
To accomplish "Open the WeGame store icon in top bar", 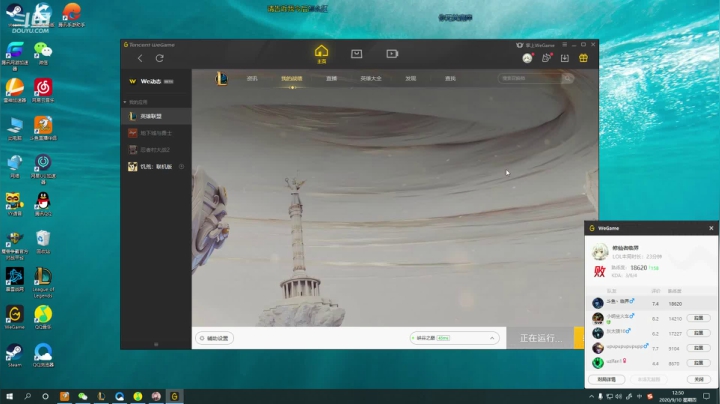I will click(x=356, y=54).
